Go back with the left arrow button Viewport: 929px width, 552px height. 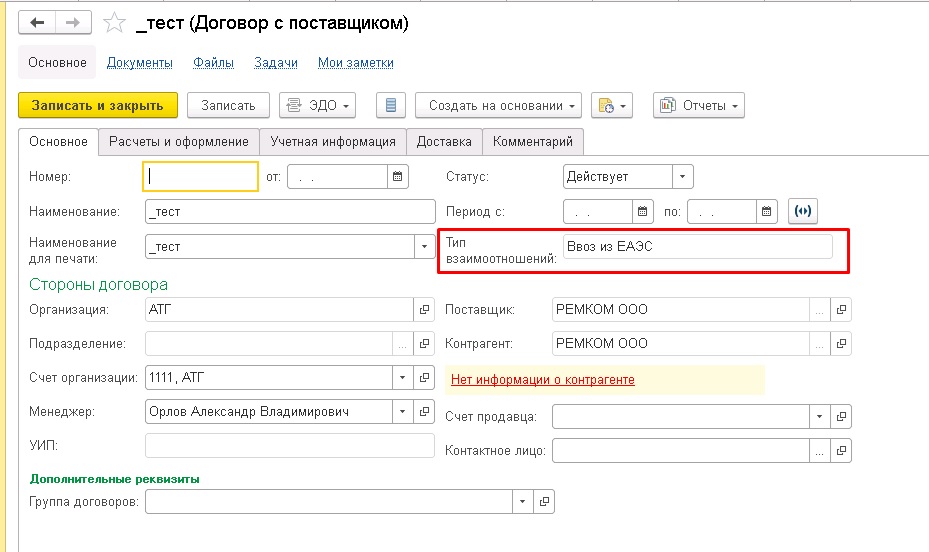[x=37, y=23]
